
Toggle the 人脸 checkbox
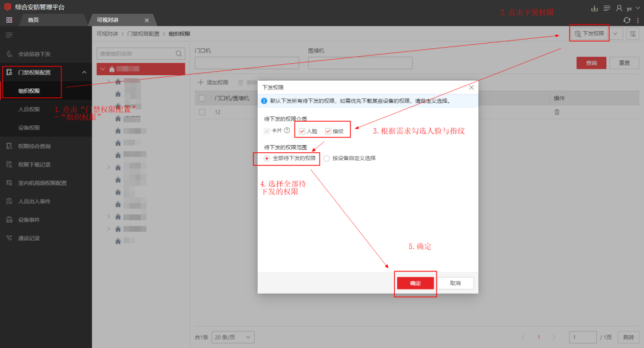(302, 131)
